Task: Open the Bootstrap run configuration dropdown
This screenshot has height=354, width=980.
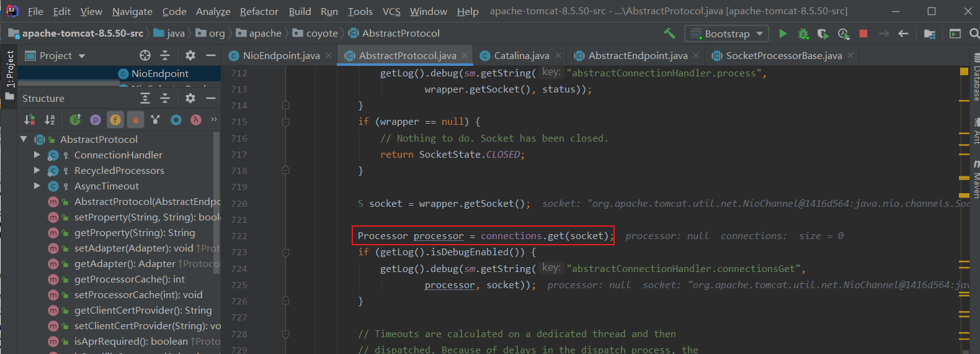Action: point(726,34)
